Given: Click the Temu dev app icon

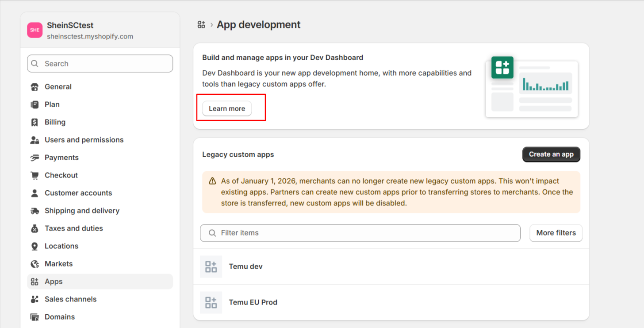Looking at the screenshot, I should click(211, 266).
